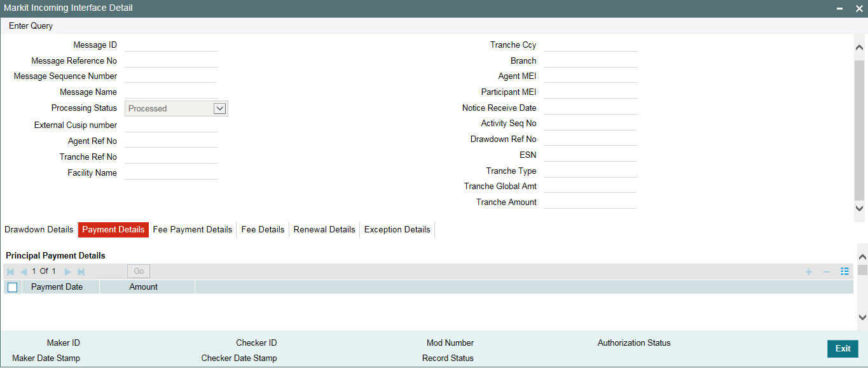The height and width of the screenshot is (368, 868).
Task: Focus the Agent MEI field
Action: tap(591, 76)
